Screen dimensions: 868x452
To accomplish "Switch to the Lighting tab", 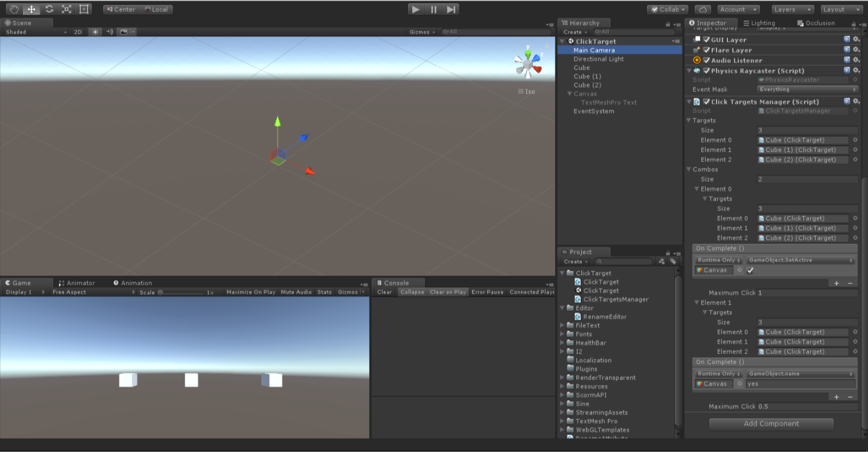I will (759, 23).
